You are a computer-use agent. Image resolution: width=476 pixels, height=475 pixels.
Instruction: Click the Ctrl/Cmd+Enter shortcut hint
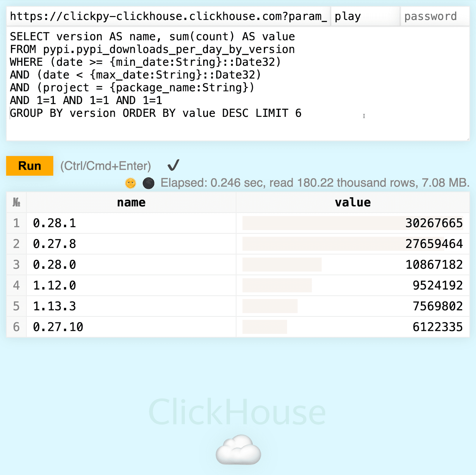106,166
